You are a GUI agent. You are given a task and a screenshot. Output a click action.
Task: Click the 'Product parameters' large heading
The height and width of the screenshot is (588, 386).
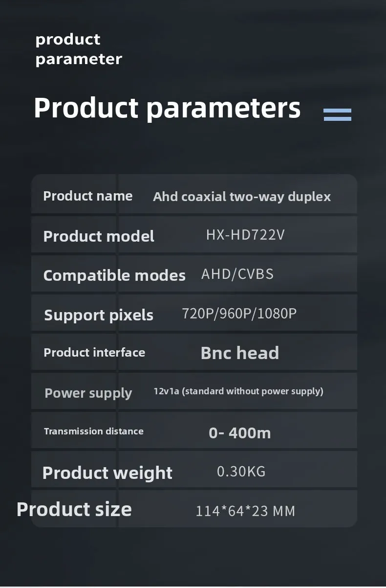[x=167, y=108]
